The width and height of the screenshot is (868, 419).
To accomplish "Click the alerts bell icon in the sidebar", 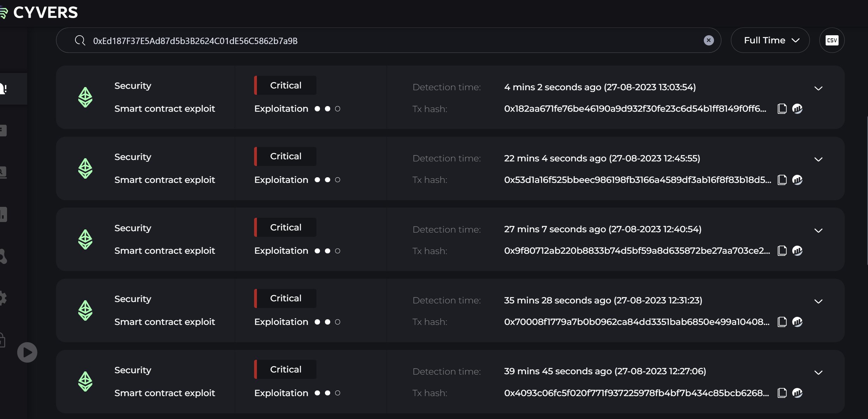I will click(x=4, y=88).
